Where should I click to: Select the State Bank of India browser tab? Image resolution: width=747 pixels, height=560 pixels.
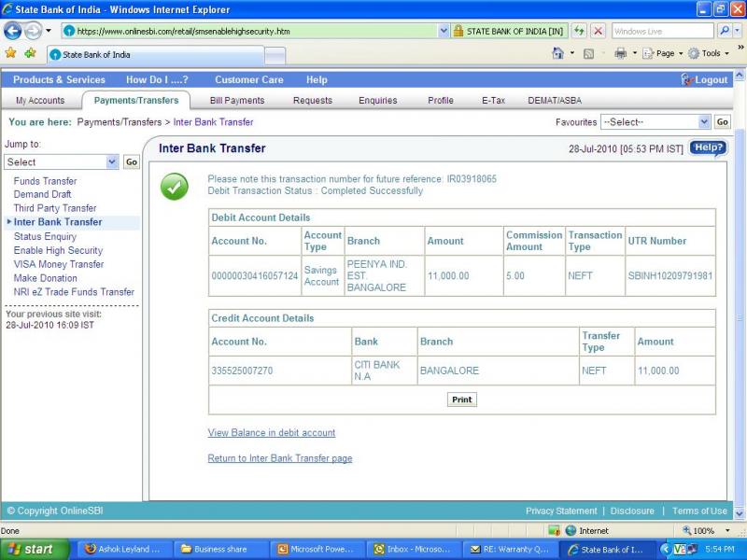coord(155,55)
